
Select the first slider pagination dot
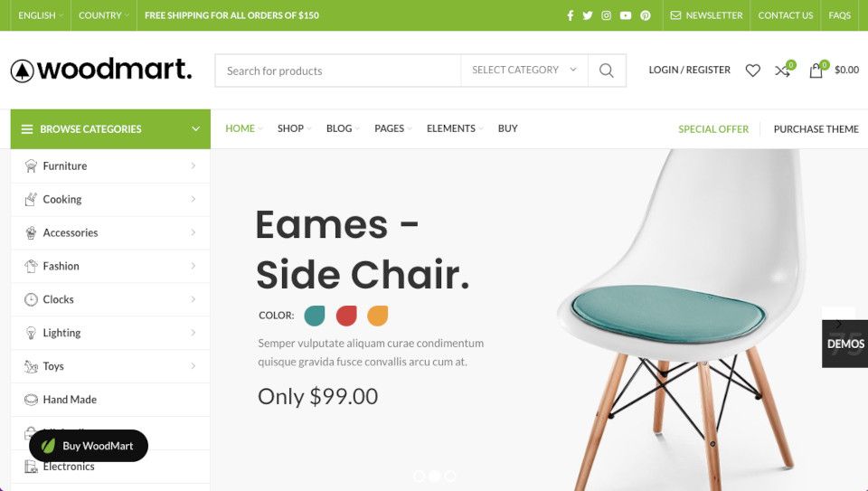pyautogui.click(x=419, y=476)
